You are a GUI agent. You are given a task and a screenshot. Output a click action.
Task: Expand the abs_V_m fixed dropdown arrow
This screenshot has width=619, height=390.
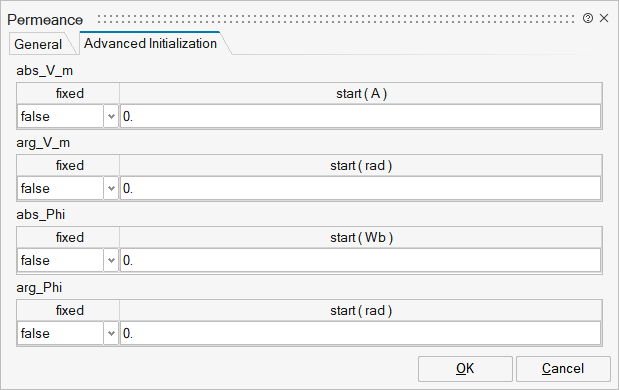point(111,116)
